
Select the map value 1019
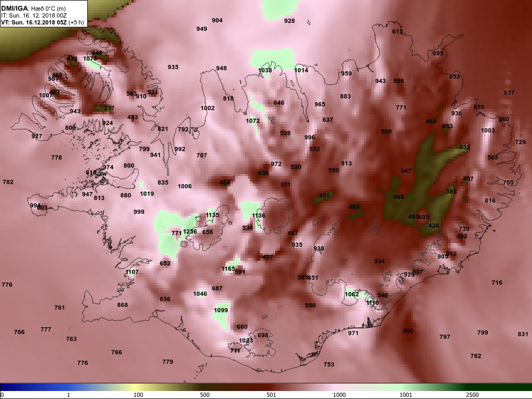click(147, 194)
